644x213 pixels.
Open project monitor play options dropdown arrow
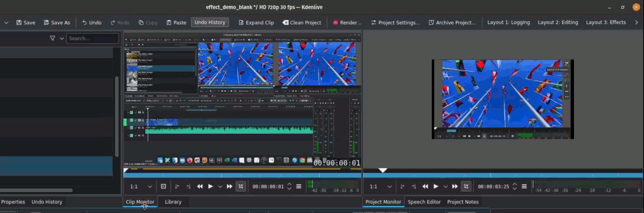(x=445, y=186)
